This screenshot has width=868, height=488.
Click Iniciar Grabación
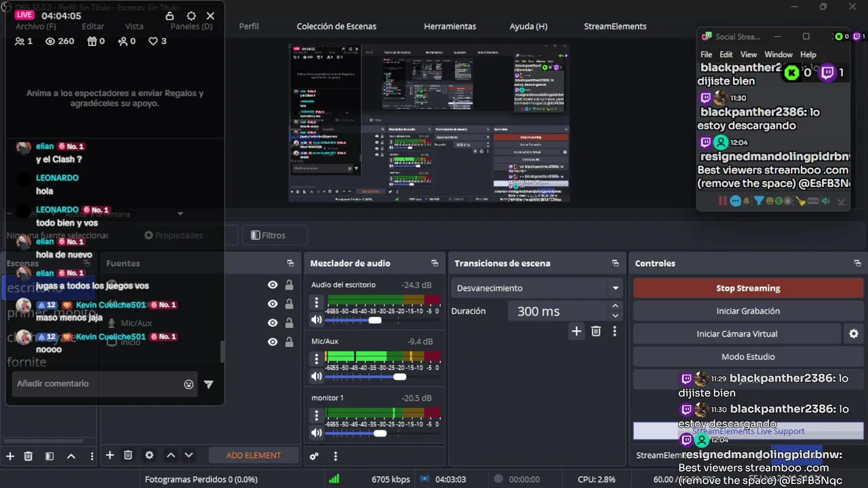[748, 311]
